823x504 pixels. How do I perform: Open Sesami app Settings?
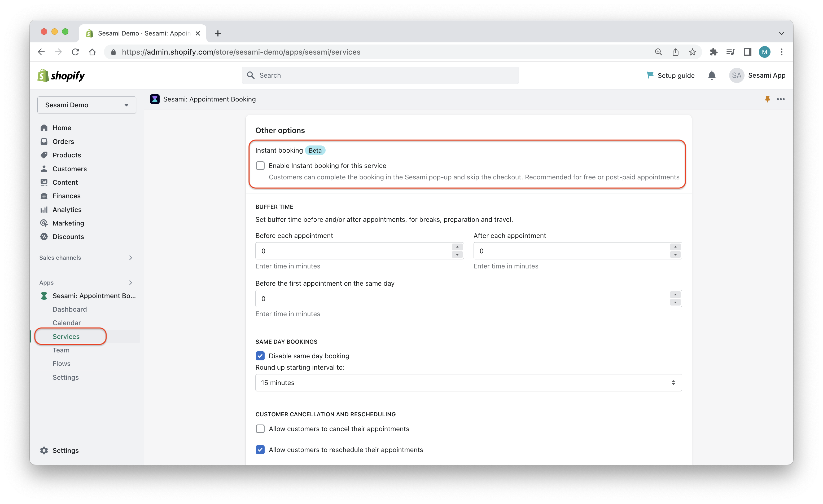[65, 377]
